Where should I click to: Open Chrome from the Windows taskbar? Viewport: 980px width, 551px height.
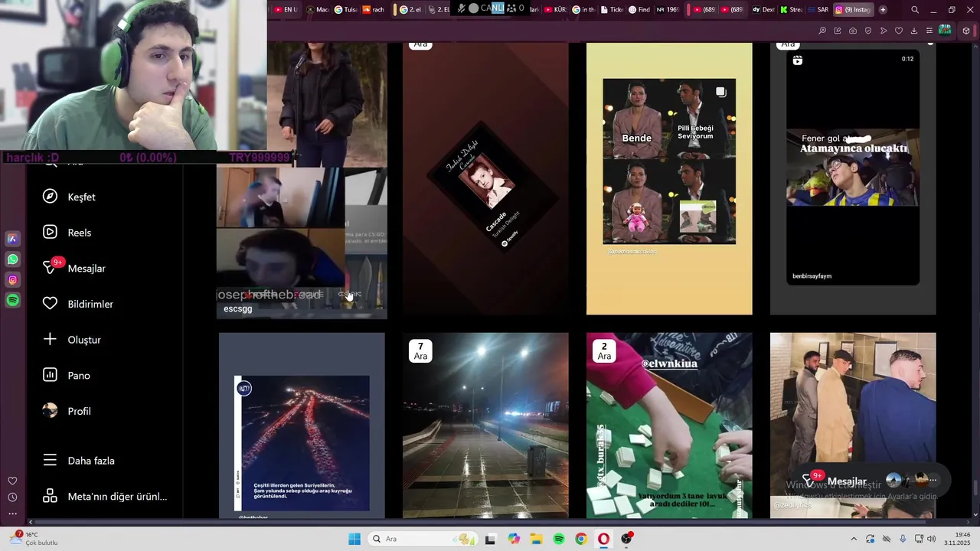[581, 539]
